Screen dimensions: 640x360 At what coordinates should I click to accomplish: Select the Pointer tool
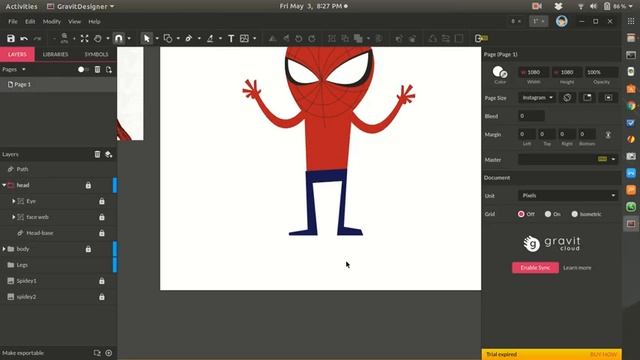(x=147, y=38)
